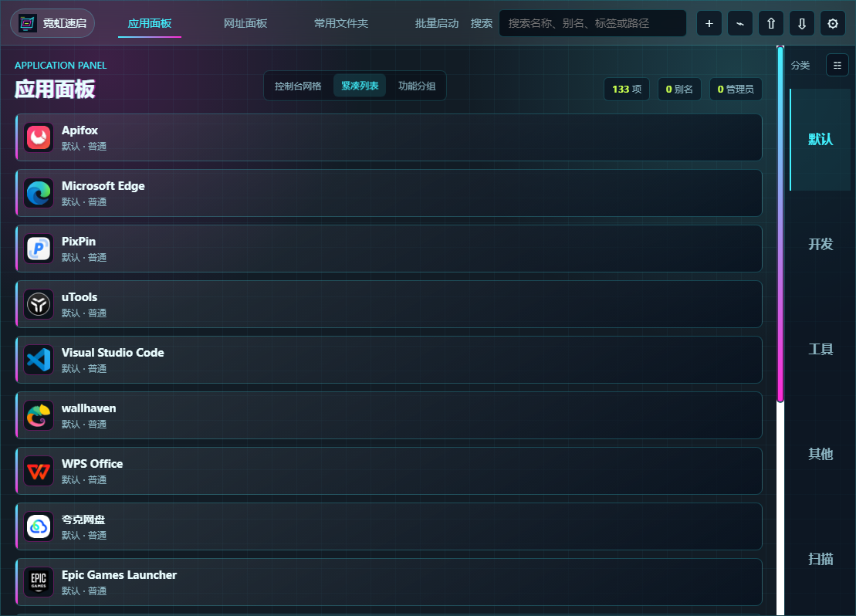Click the wallhaven app icon
The image size is (856, 616).
tap(39, 415)
